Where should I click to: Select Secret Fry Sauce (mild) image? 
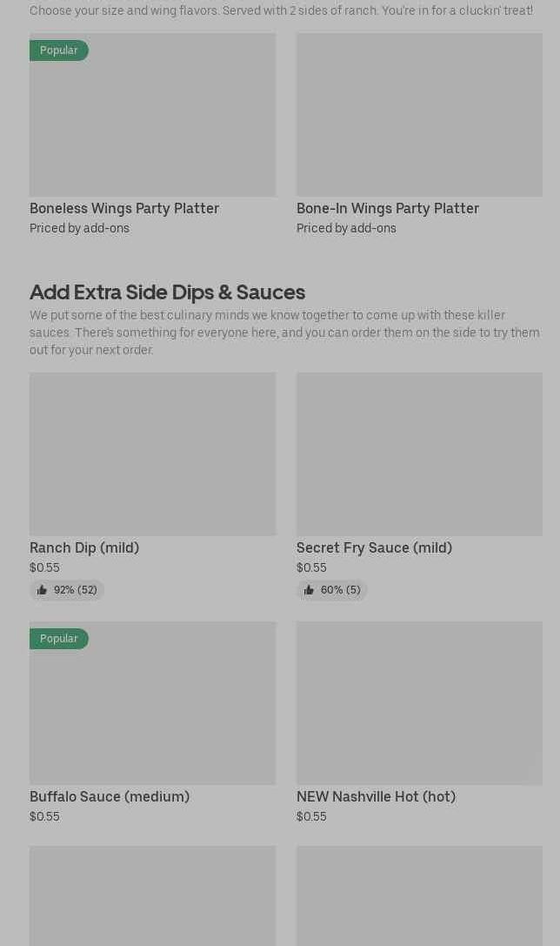tap(419, 454)
